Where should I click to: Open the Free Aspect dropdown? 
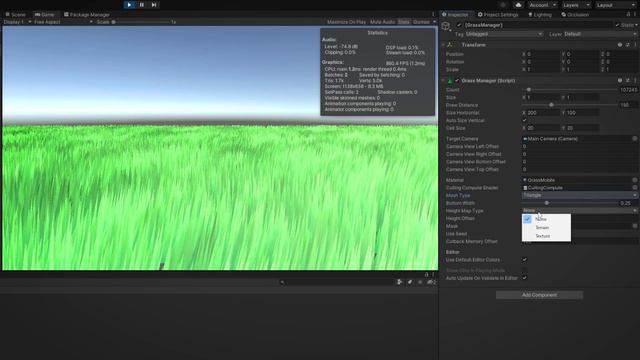63,22
